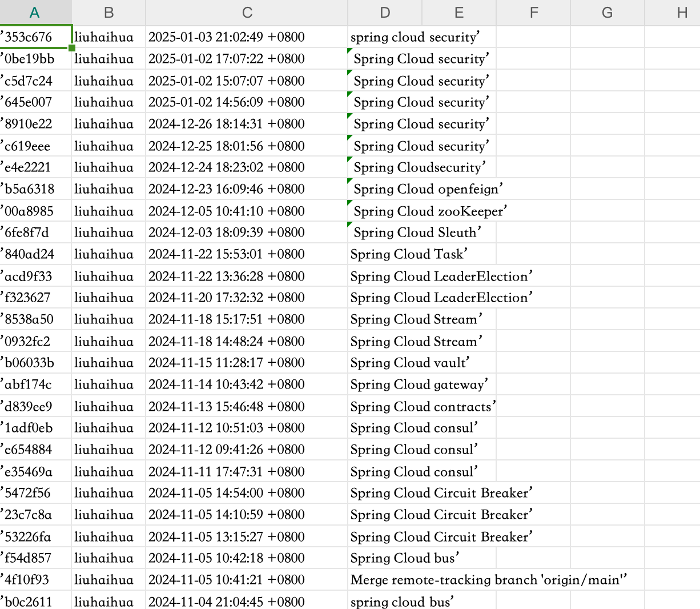Select cell with hash 4f10f93
Screen dimensions: 700x609
35,580
